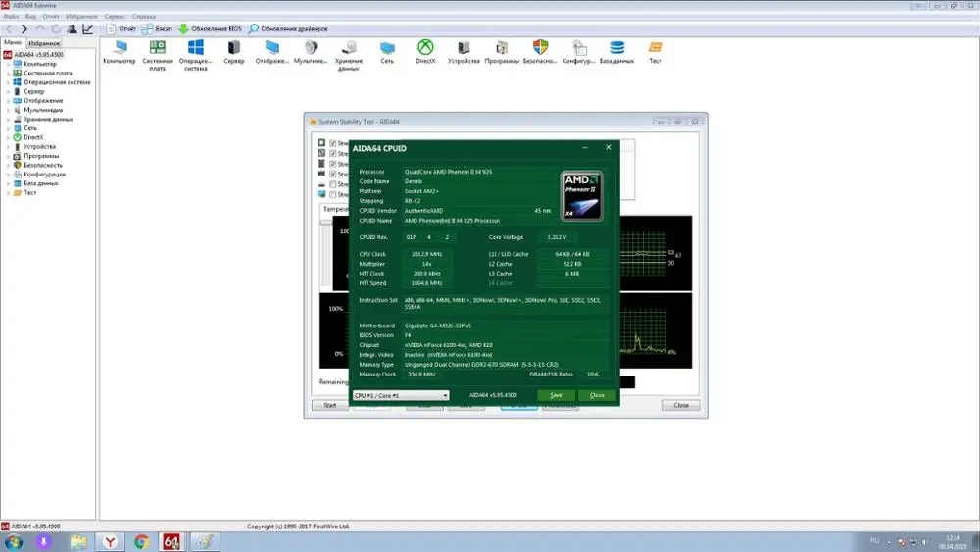The width and height of the screenshot is (980, 552).
Task: Toggle the first stress test checkbox
Action: [333, 144]
